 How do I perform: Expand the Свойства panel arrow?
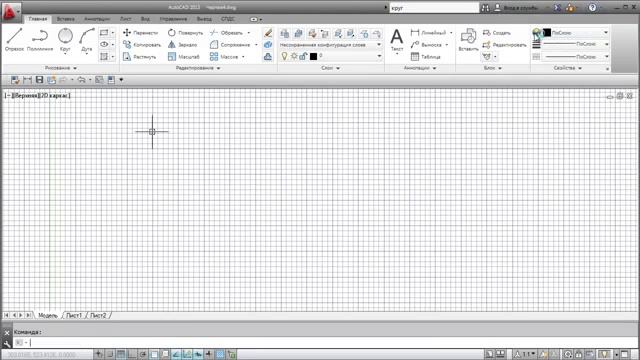coord(580,68)
